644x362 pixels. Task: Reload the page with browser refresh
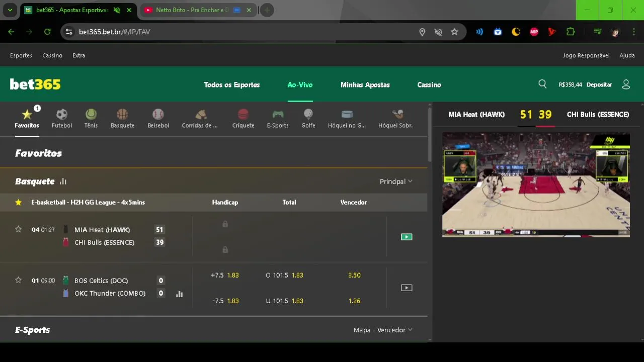coord(47,32)
